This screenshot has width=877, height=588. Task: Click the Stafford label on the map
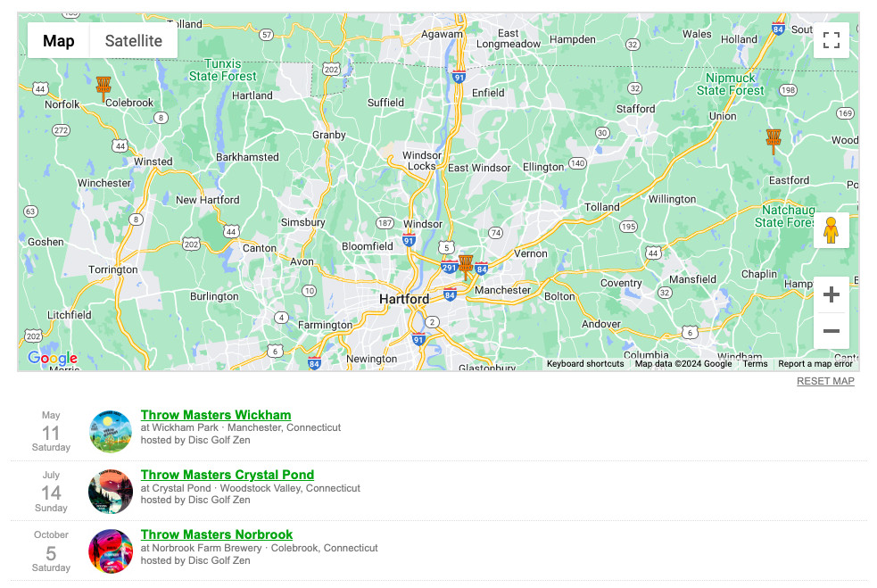(635, 109)
